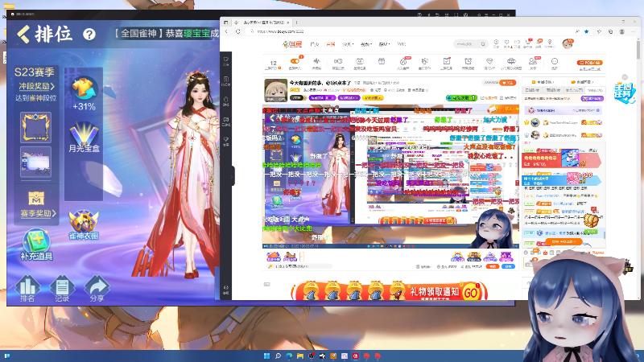The image size is (644, 362).
Task: Select the 永久 reward card thumbnail
Action: [x=35, y=162]
